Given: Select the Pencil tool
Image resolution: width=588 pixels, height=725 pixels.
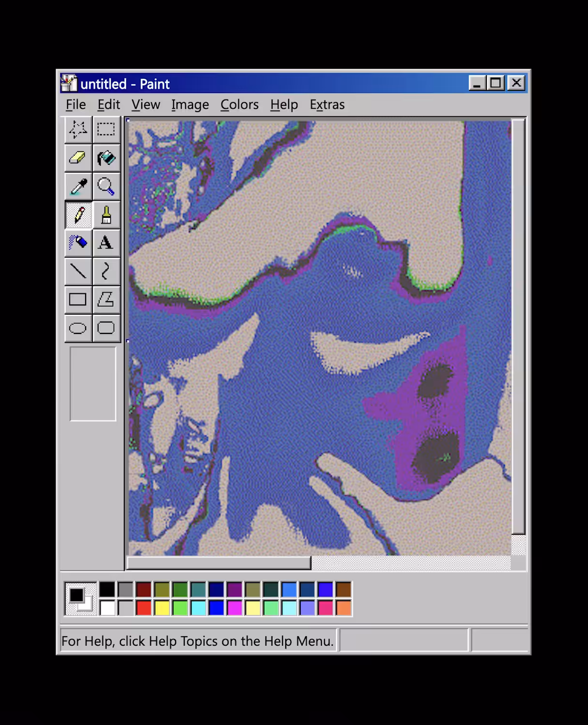Looking at the screenshot, I should pyautogui.click(x=78, y=215).
